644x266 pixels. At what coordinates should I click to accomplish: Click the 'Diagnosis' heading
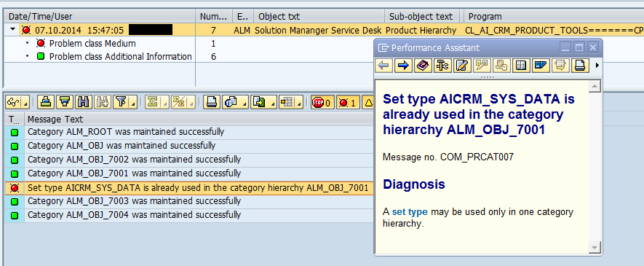coord(414,184)
